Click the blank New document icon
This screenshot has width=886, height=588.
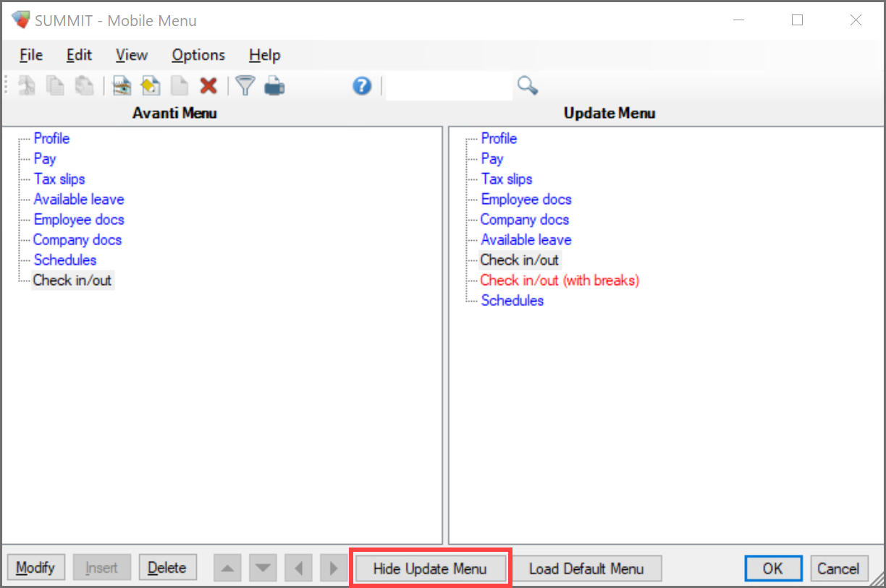[x=180, y=86]
